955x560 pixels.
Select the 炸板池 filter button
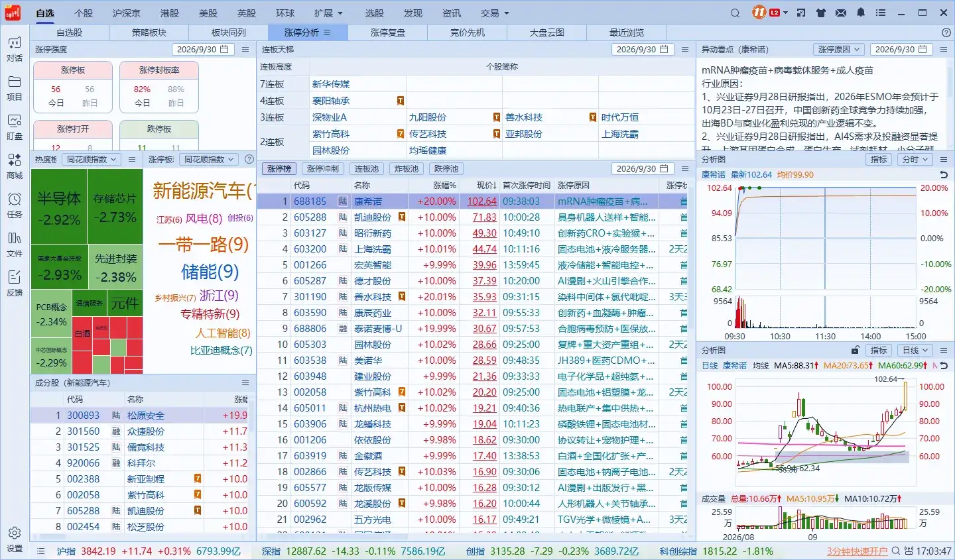click(407, 168)
